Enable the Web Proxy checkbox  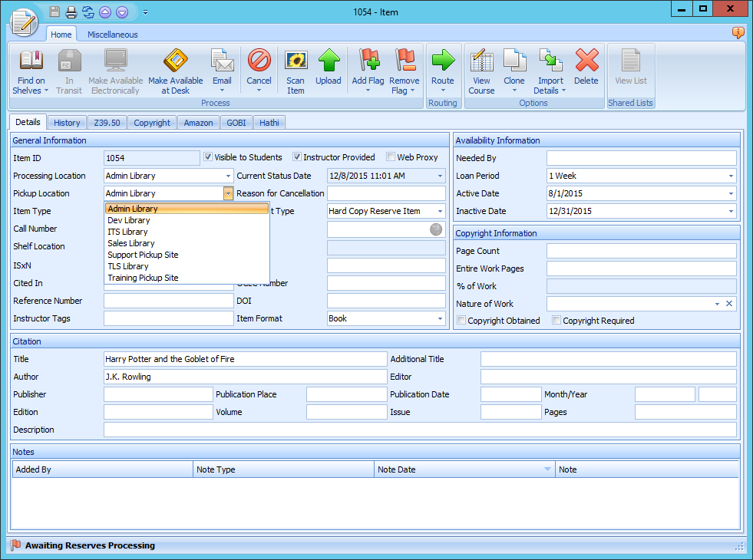click(390, 157)
